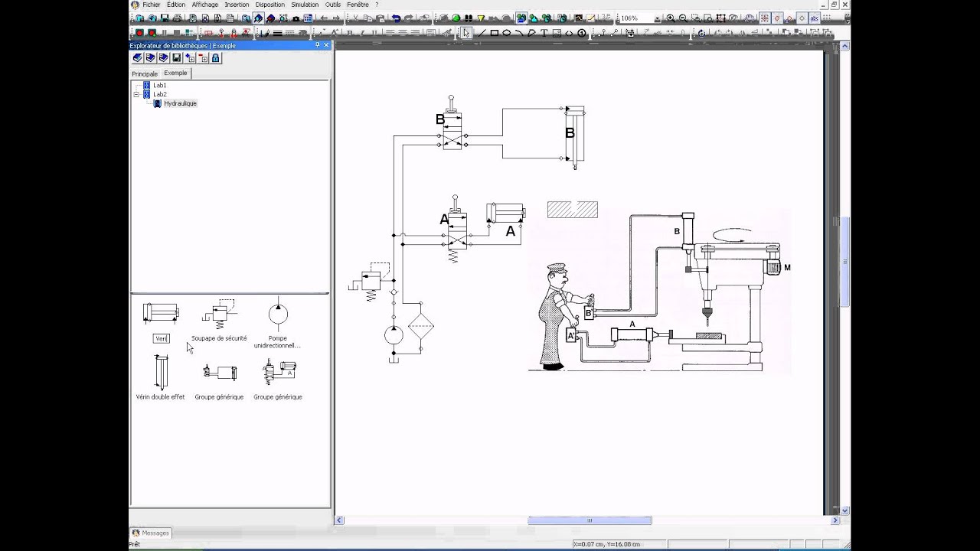
Task: Open the Simulation menu
Action: pos(305,5)
